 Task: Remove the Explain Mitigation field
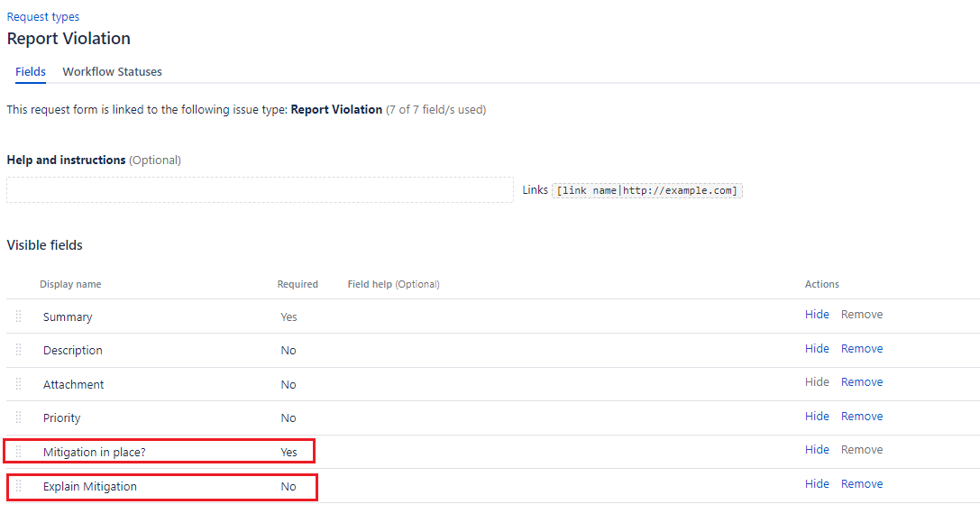[x=862, y=483]
